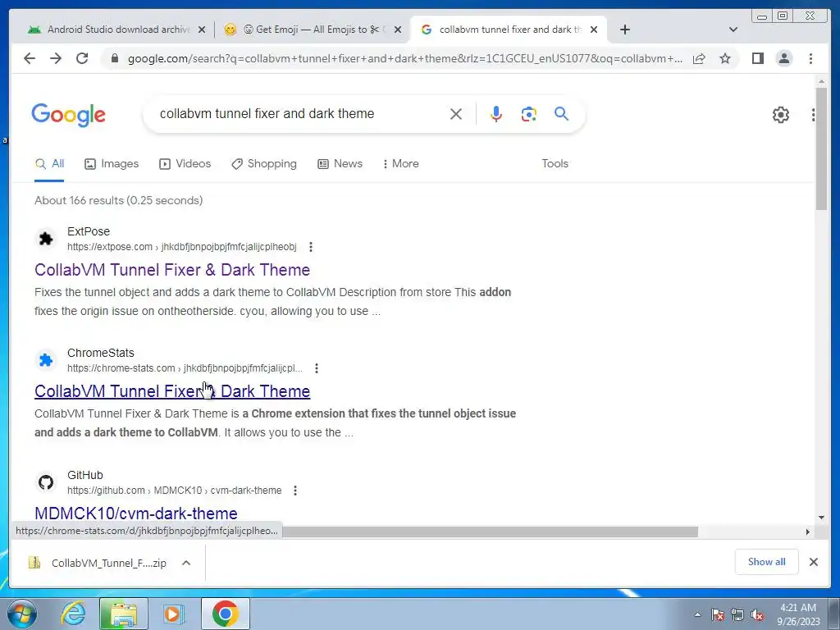Open the GitHub result options menu
Viewport: 840px width, 630px height.
click(295, 491)
